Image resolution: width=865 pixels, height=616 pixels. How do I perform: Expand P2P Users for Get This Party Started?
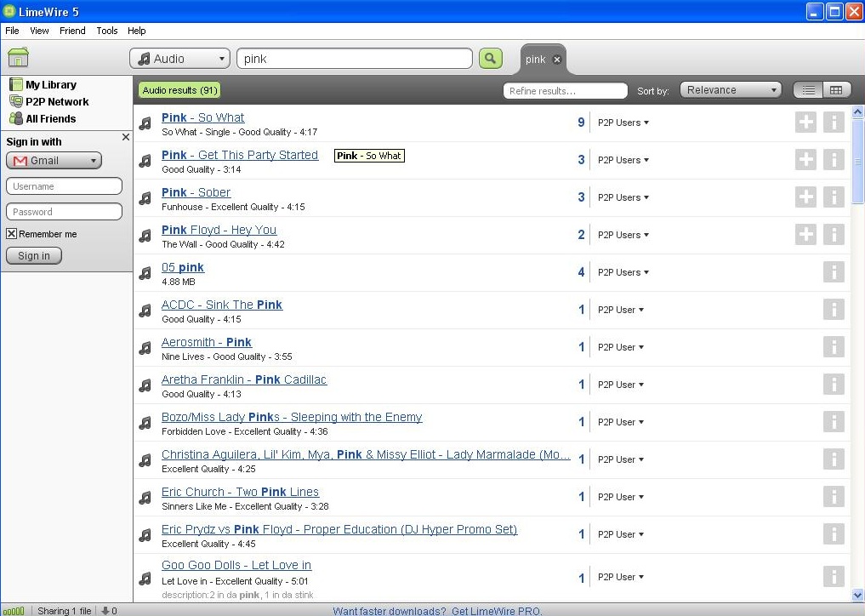[623, 160]
